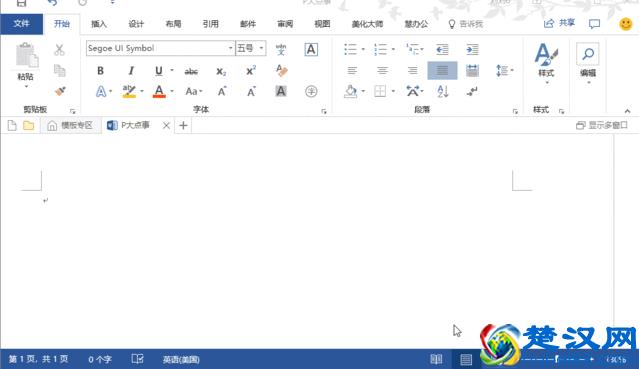This screenshot has height=369, width=639.
Task: Toggle underline formatting
Action: point(159,71)
